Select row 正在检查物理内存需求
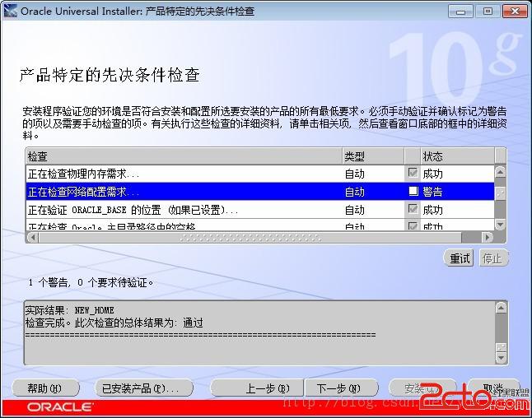The width and height of the screenshot is (532, 418). coord(260,174)
